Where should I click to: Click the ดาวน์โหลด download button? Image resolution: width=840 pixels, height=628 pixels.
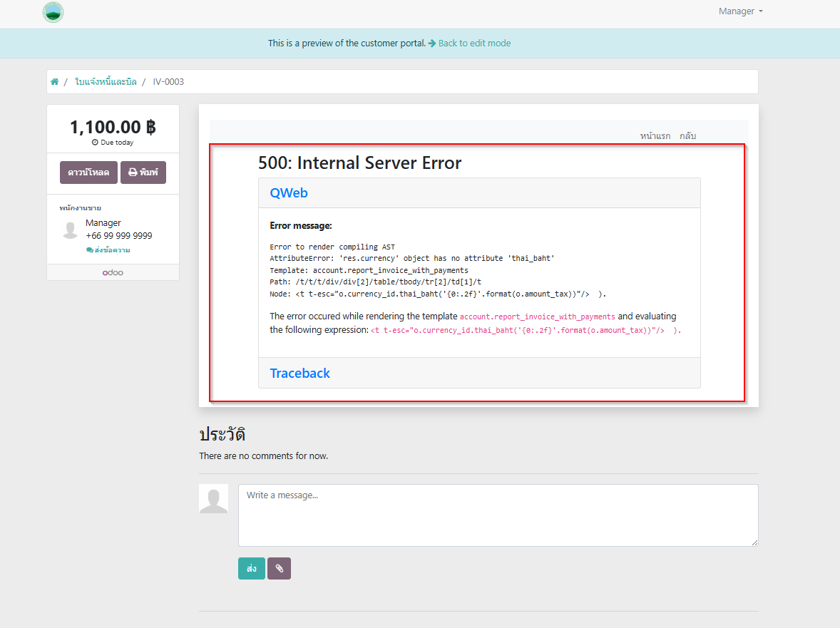tap(88, 173)
